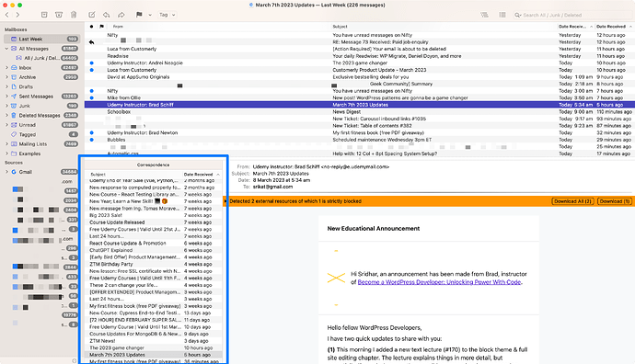
Task: Toggle unread dot on Udemy Brad Newton message
Action: tap(91, 132)
